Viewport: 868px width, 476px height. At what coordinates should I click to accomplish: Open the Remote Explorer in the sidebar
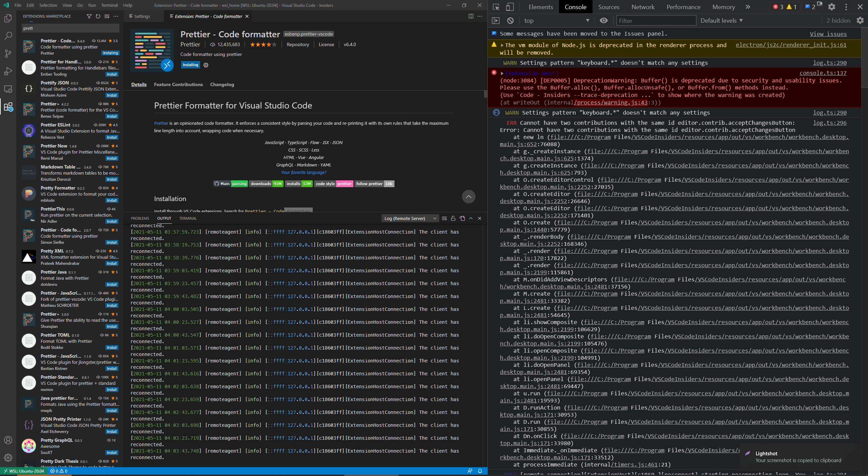tap(8, 89)
